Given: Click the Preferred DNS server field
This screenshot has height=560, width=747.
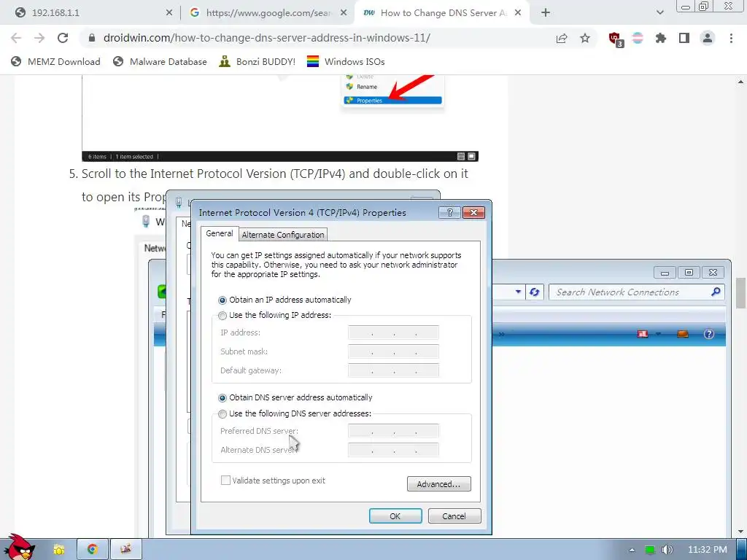Looking at the screenshot, I should (393, 431).
